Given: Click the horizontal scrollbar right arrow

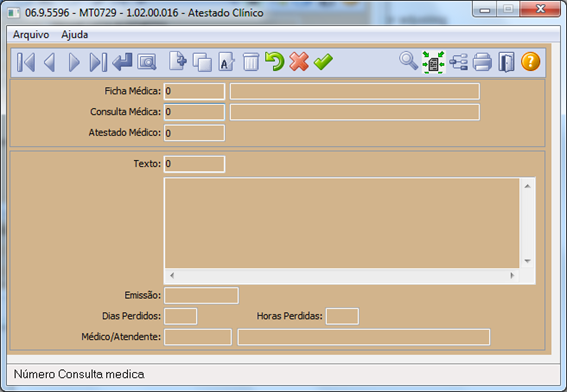Looking at the screenshot, I should [512, 276].
